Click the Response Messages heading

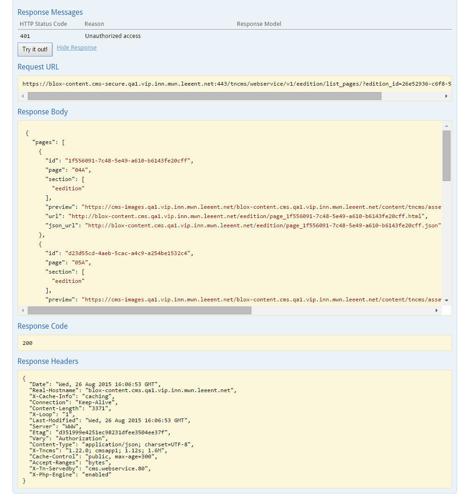[x=50, y=12]
